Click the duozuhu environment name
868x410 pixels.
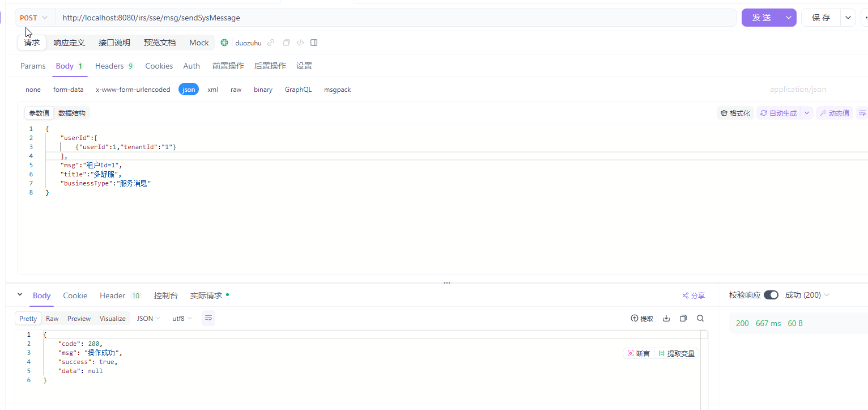point(249,43)
